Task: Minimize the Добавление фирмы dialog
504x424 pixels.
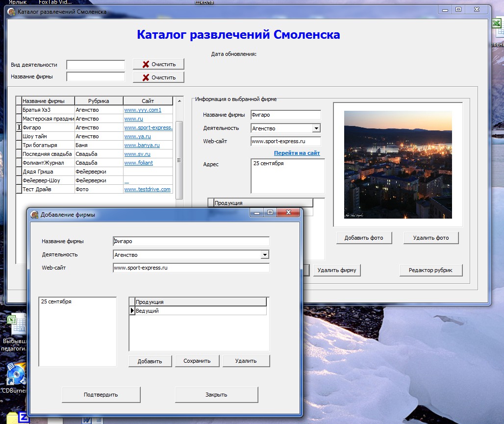Action: coord(257,212)
